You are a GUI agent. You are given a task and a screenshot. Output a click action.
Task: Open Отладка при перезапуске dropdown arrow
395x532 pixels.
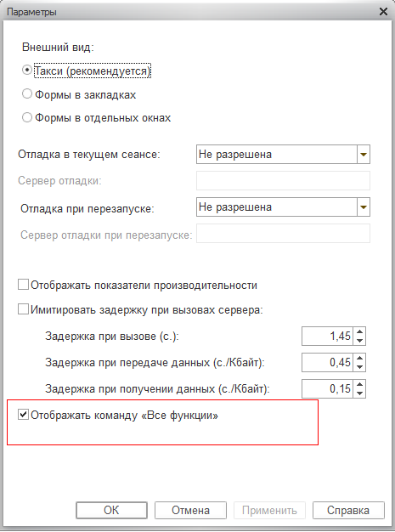point(363,207)
